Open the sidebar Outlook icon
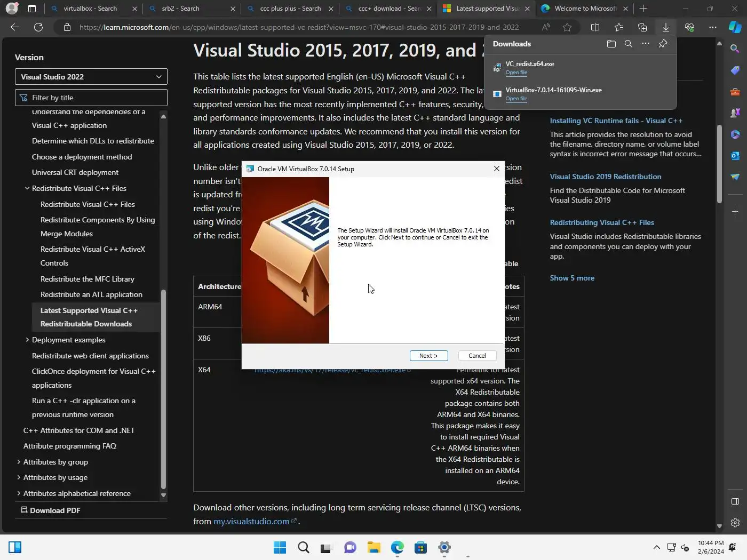The image size is (747, 560). click(735, 156)
